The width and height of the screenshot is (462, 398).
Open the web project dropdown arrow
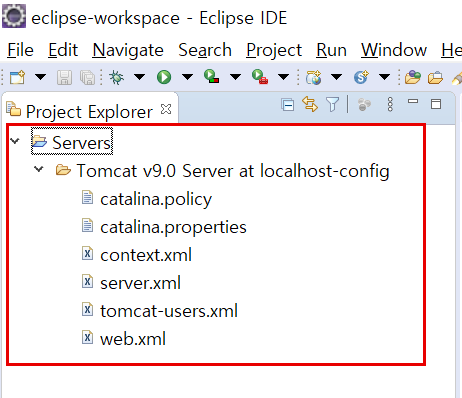(x=336, y=77)
